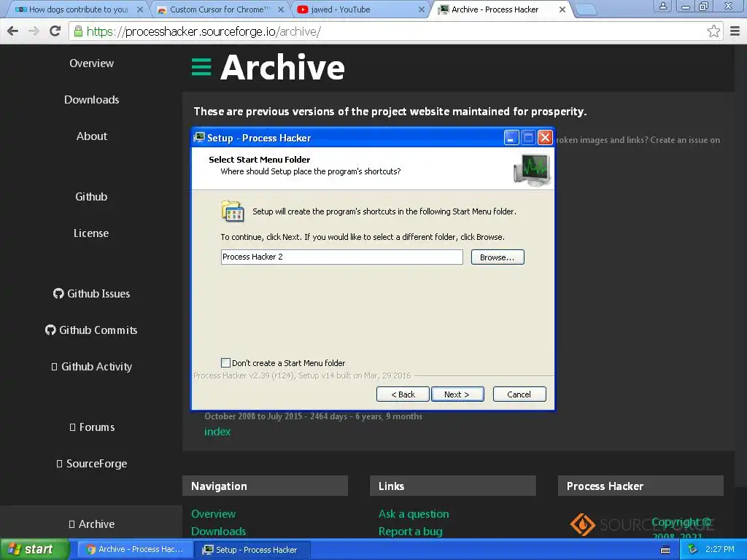Click the green padlock security icon
This screenshot has height=560, width=747.
78,31
